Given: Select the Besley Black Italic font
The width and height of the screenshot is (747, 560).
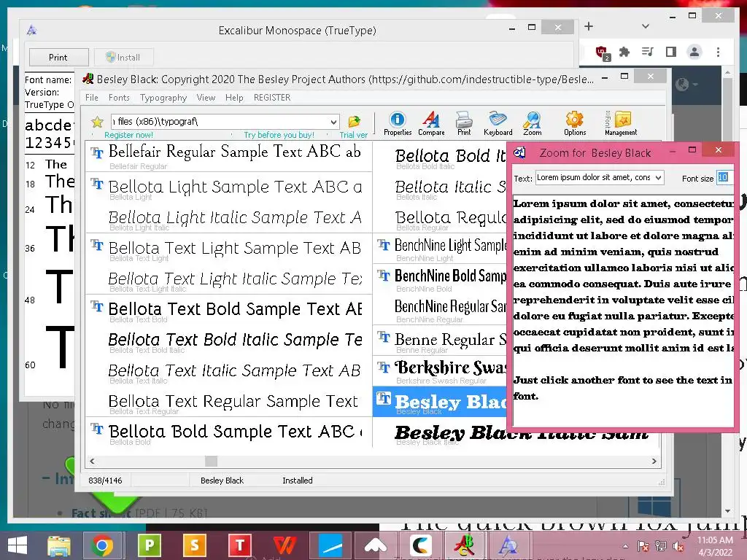Looking at the screenshot, I should [x=516, y=435].
